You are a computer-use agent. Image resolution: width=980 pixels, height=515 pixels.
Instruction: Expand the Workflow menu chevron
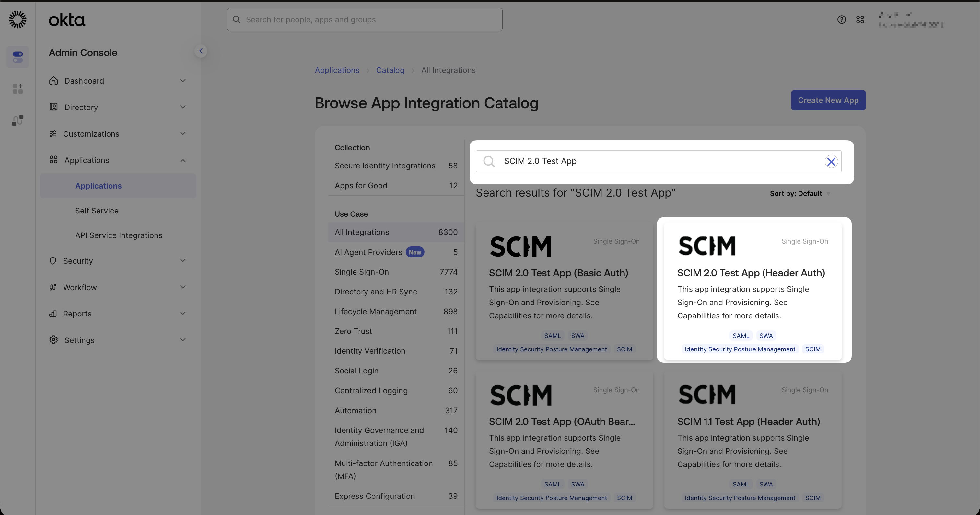183,287
